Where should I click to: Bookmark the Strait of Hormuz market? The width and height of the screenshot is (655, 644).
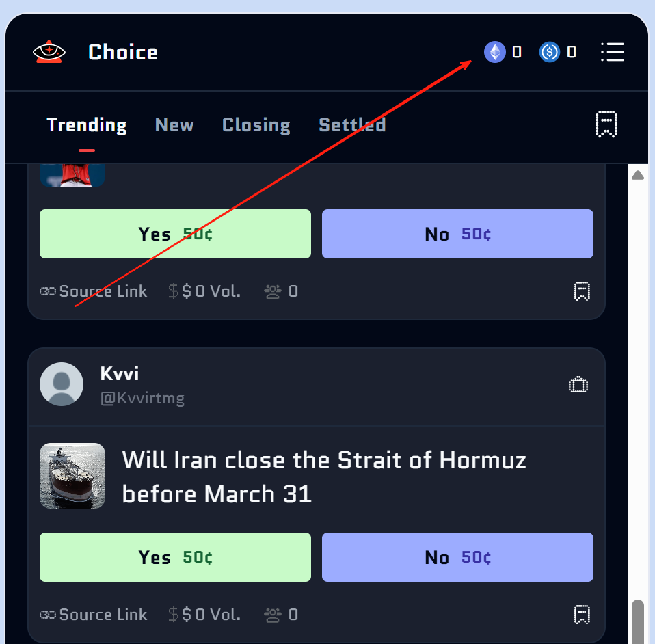(582, 615)
